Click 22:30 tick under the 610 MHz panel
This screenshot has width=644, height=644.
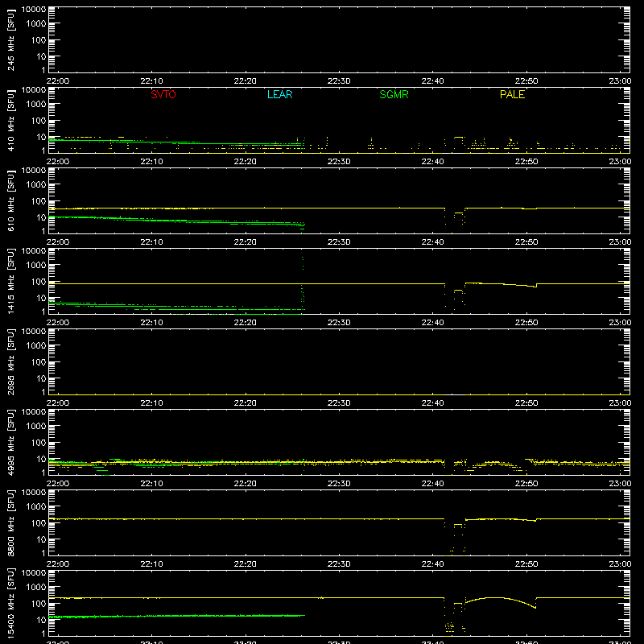coord(339,242)
